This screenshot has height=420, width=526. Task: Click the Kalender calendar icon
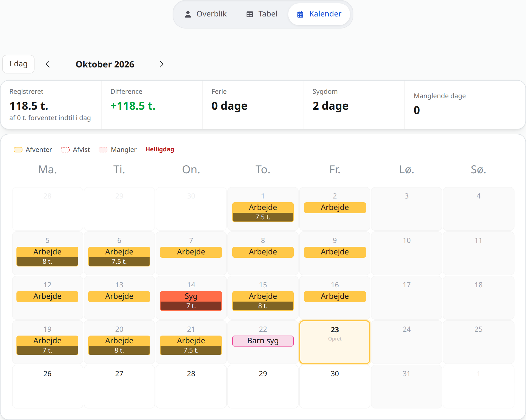300,14
